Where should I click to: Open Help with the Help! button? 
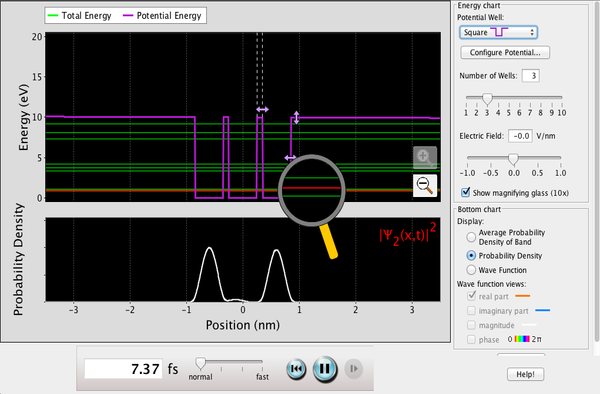pos(525,374)
